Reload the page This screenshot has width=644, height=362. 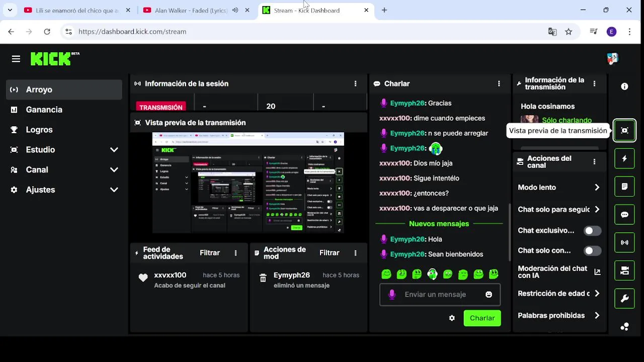(x=47, y=32)
